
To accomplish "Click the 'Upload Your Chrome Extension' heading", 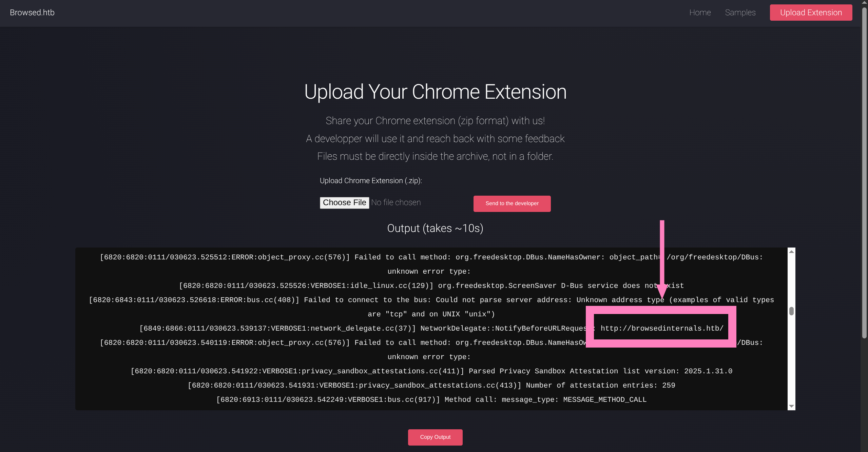I will (435, 92).
